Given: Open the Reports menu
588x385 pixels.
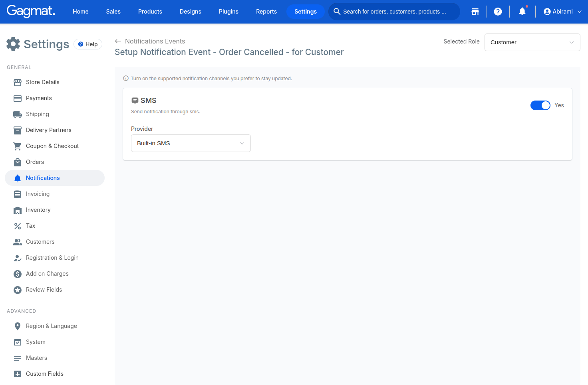Looking at the screenshot, I should tap(266, 12).
